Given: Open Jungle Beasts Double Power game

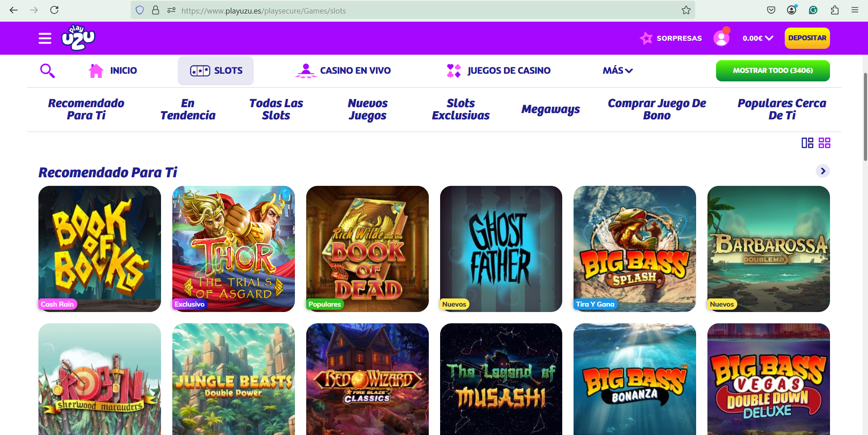Looking at the screenshot, I should (233, 379).
